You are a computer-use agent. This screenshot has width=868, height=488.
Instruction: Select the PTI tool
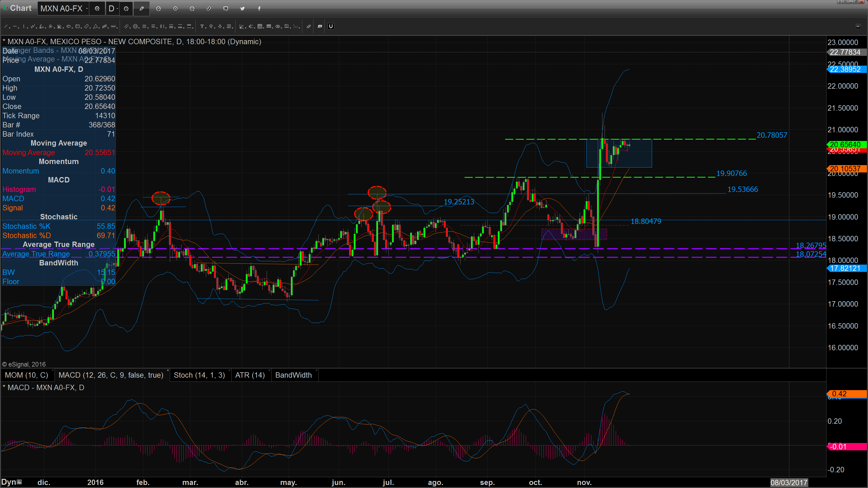pyautogui.click(x=286, y=26)
